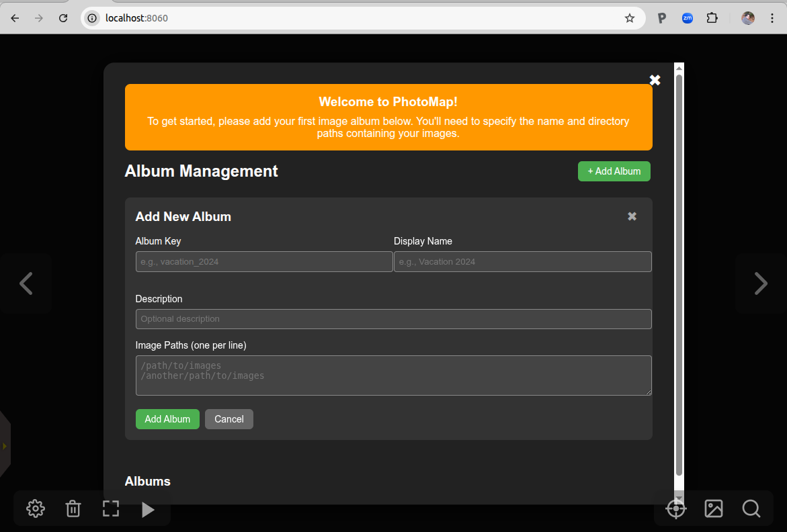Reload the localhost page
This screenshot has width=787, height=532.
[63, 18]
